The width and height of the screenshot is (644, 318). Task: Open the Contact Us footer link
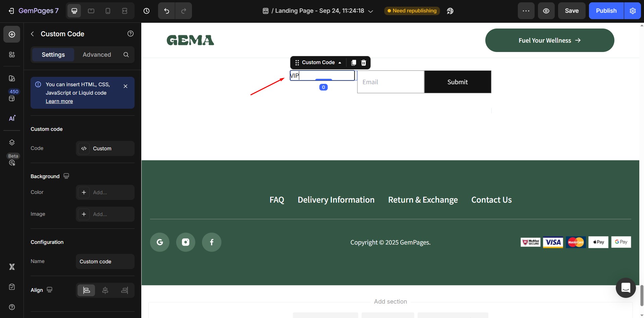point(491,200)
